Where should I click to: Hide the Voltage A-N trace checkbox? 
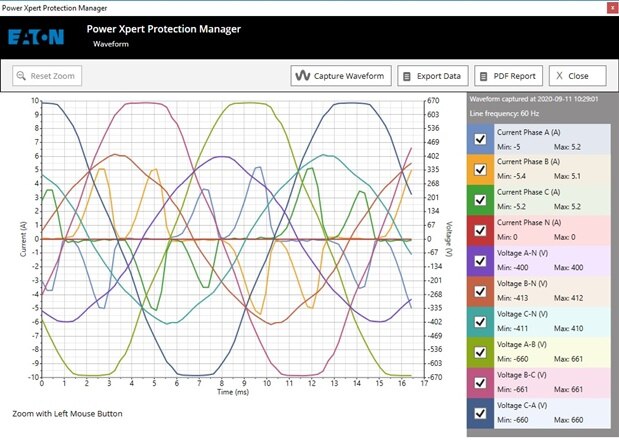pos(480,261)
